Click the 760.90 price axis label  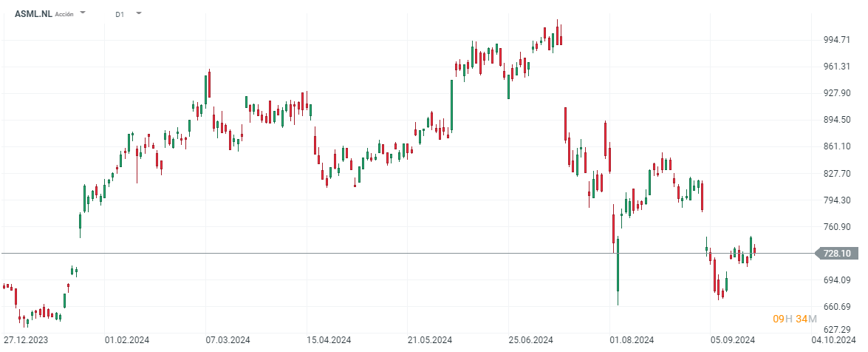[x=836, y=226]
